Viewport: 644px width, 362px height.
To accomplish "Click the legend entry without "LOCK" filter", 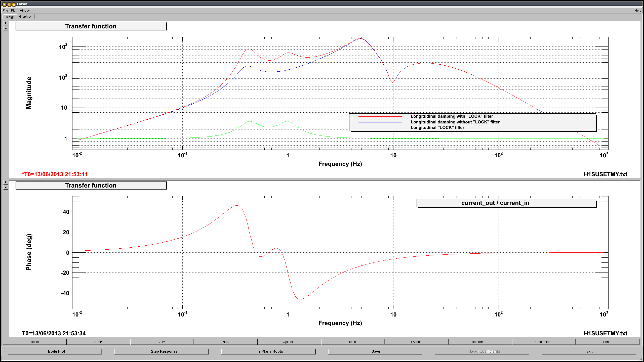I will pyautogui.click(x=455, y=122).
